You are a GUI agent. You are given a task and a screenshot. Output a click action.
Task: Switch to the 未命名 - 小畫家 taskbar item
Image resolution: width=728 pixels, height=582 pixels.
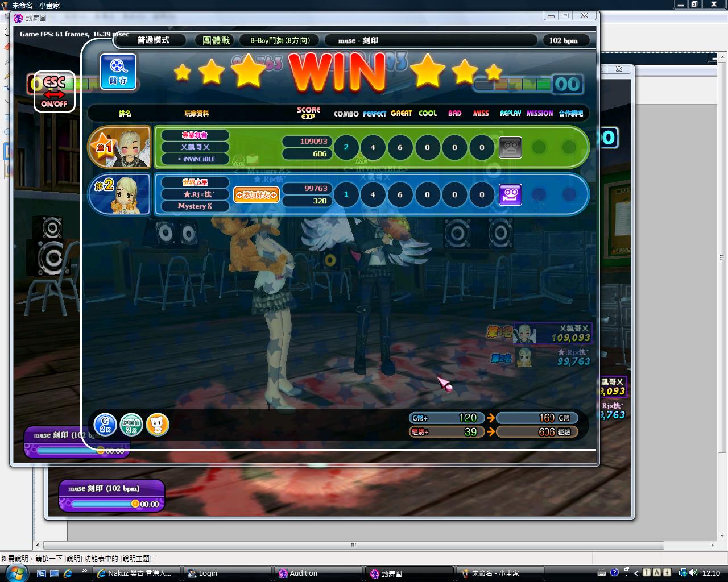point(500,573)
